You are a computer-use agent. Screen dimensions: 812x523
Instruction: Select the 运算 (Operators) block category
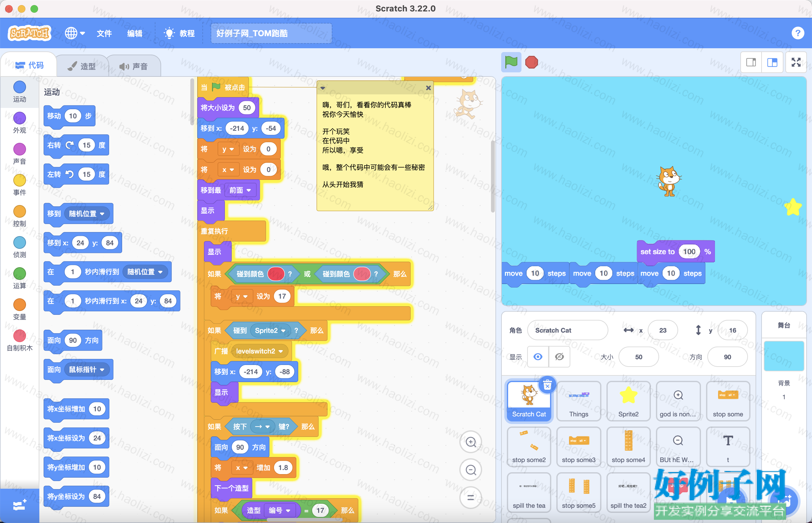tap(19, 278)
